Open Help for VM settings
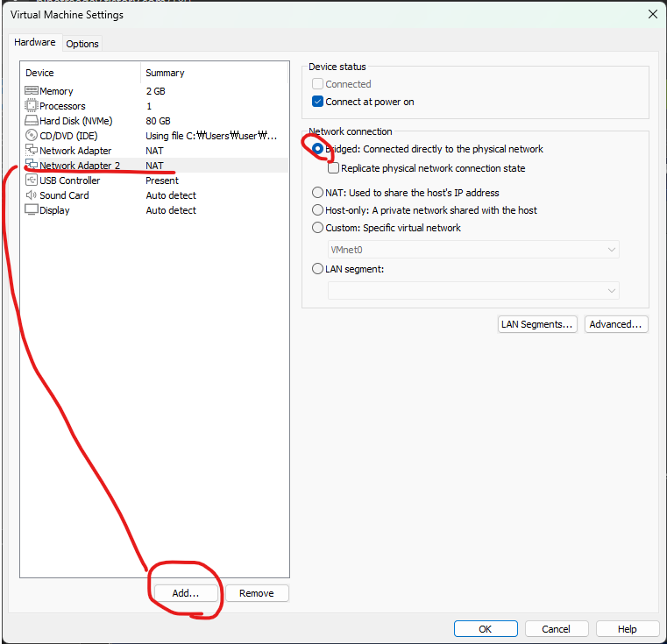The height and width of the screenshot is (644, 667). 628,629
